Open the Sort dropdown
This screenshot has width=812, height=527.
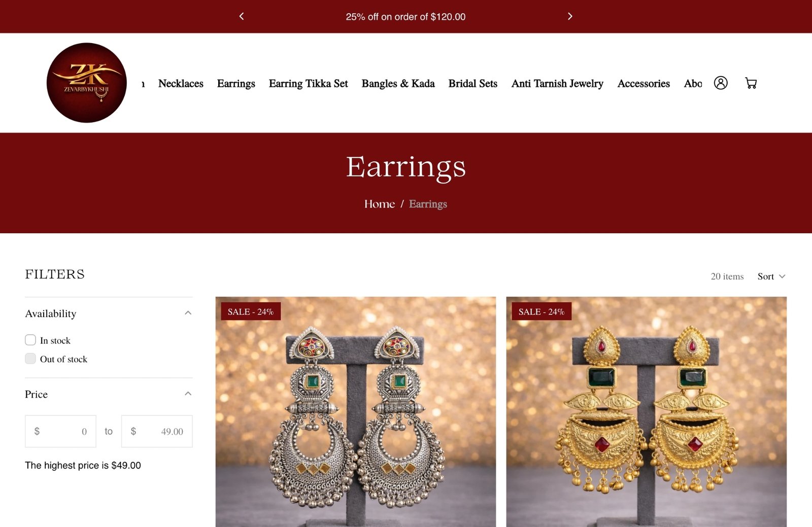(x=771, y=276)
